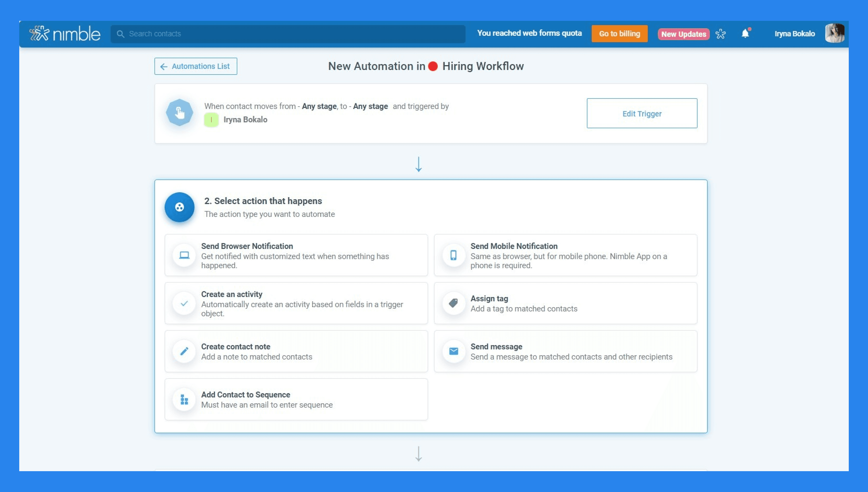Click the step 2 action circle icon

(x=180, y=207)
